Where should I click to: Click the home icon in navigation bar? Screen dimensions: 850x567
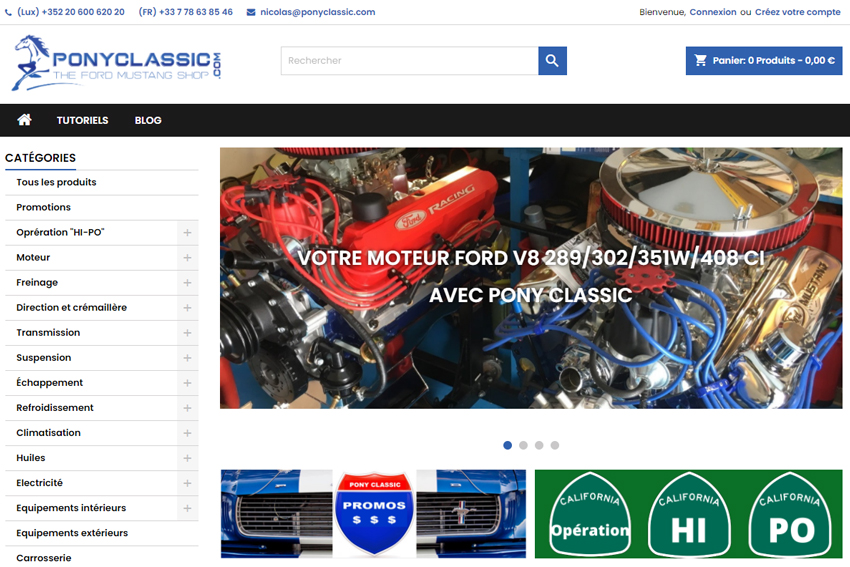tap(24, 120)
